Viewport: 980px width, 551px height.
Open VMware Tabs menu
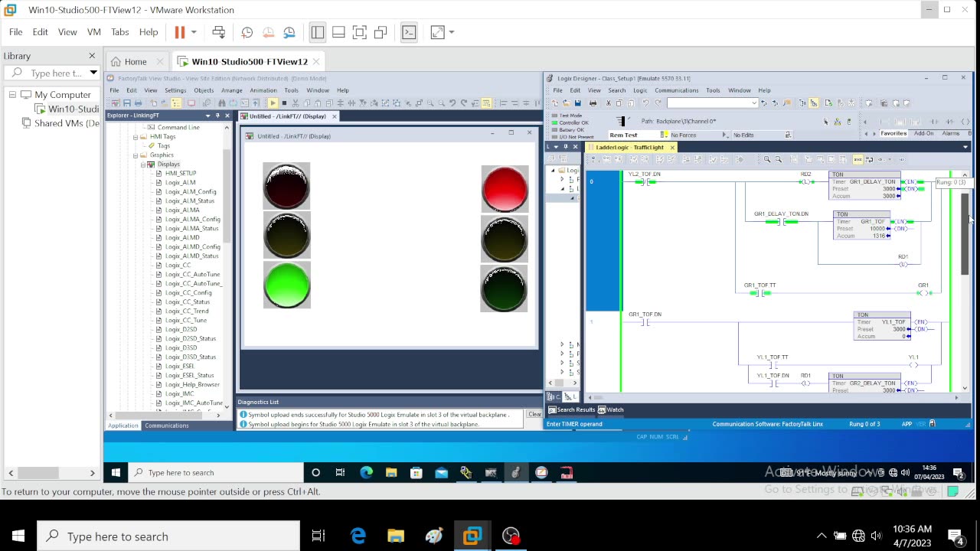pyautogui.click(x=119, y=32)
